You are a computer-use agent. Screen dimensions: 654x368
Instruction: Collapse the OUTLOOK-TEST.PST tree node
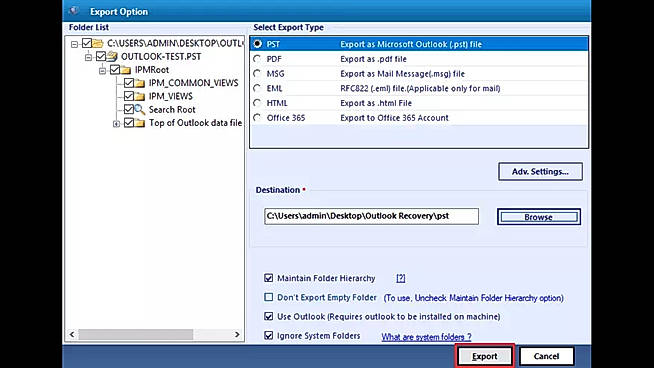88,57
